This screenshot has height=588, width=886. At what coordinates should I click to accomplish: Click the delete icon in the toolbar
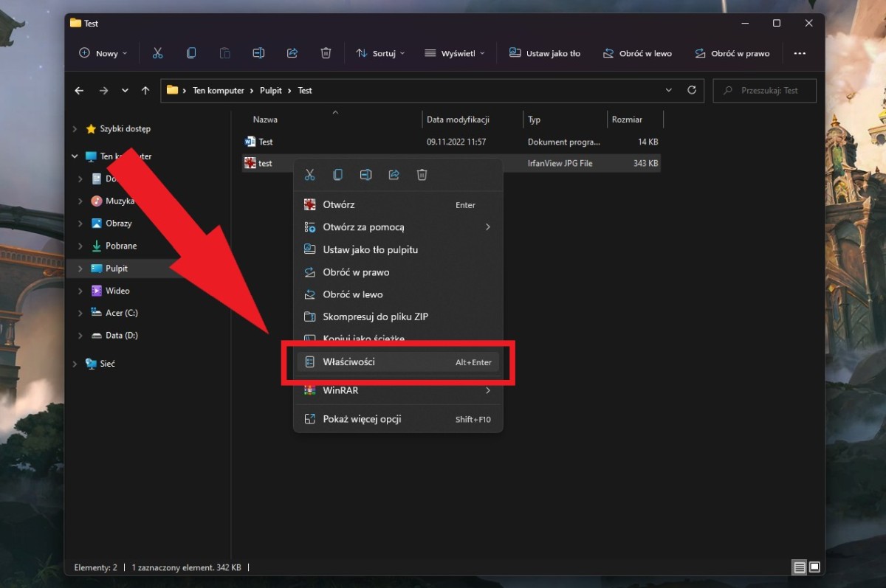pyautogui.click(x=326, y=53)
